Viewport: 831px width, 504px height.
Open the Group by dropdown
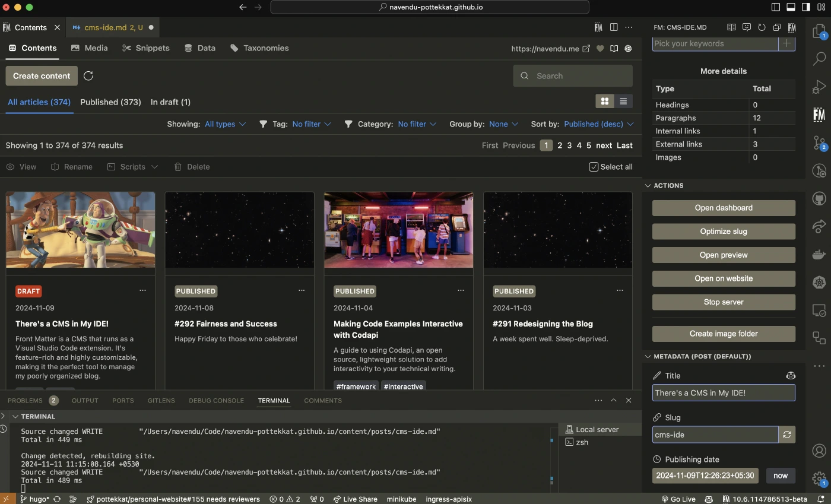(x=503, y=124)
